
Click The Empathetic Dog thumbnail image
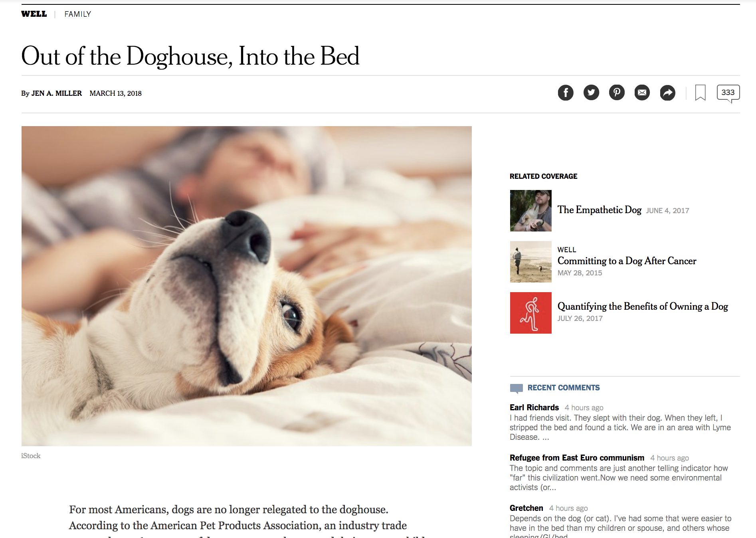tap(531, 211)
